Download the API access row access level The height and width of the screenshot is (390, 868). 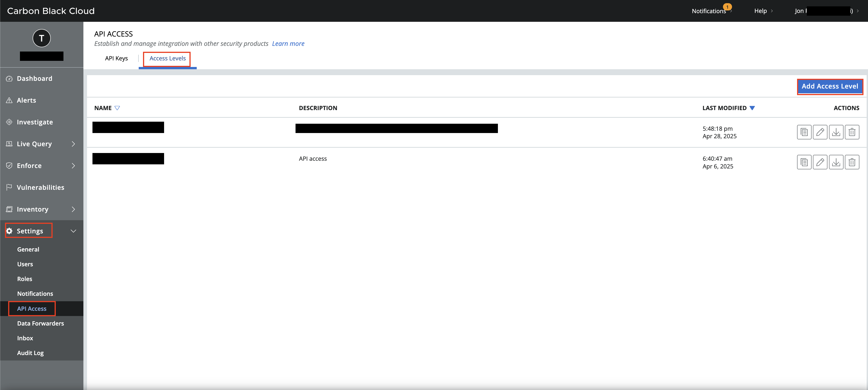(x=836, y=162)
